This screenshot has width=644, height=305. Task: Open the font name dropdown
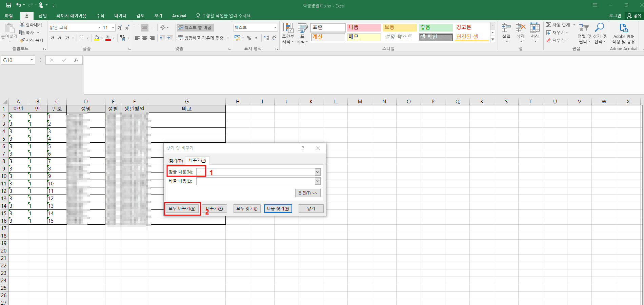pos(99,27)
